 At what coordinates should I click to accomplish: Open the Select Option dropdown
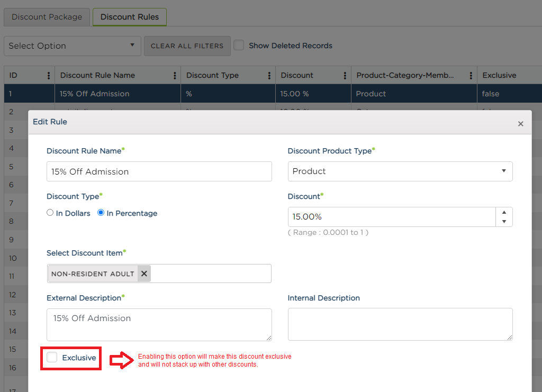72,46
